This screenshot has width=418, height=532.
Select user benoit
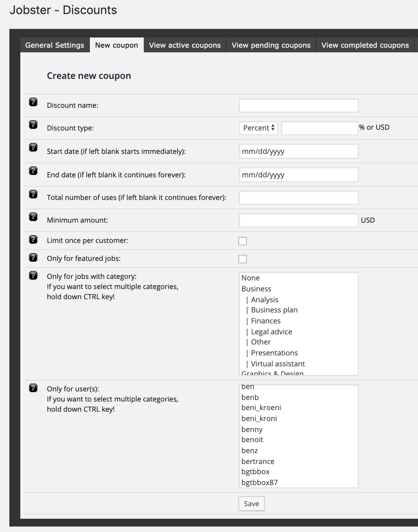click(299, 440)
